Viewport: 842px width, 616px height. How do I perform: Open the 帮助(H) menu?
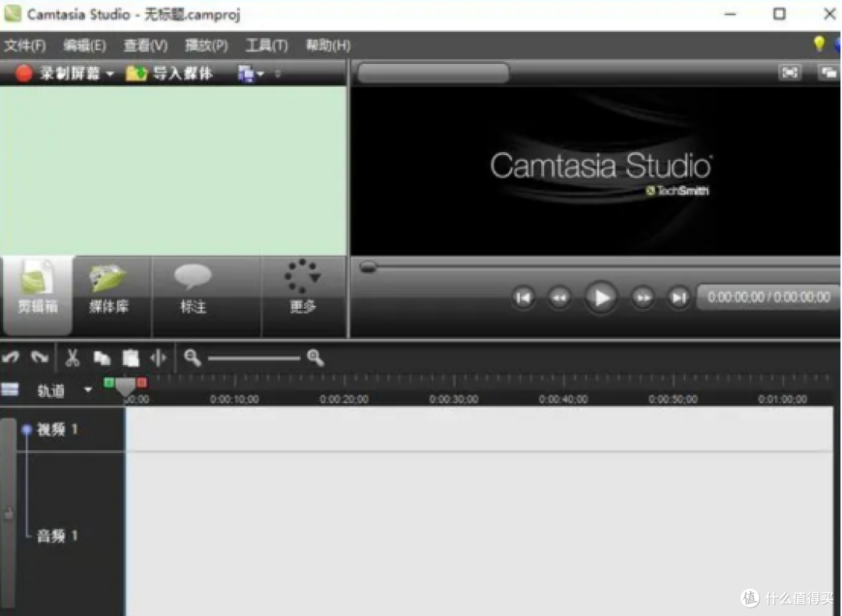click(328, 46)
